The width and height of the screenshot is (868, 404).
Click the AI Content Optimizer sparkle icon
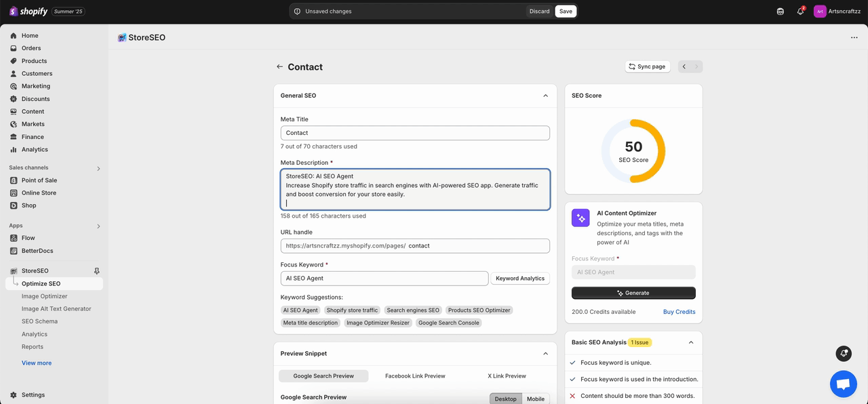click(x=580, y=218)
